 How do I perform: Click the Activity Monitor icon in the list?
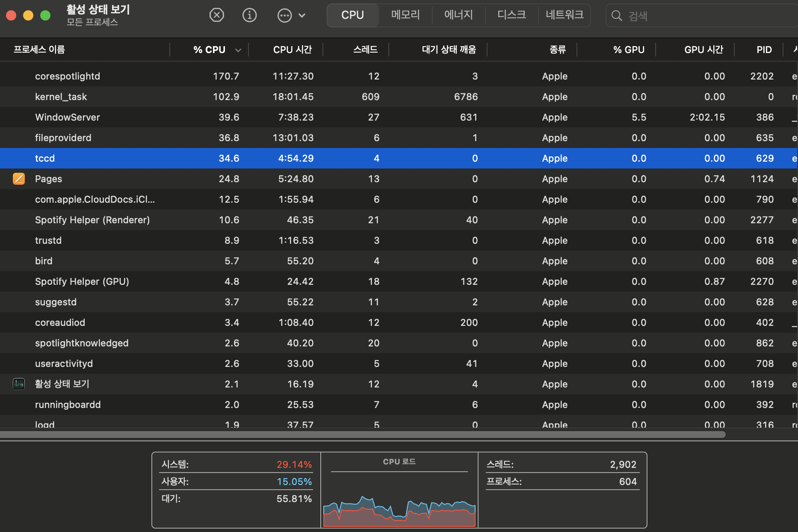pyautogui.click(x=19, y=384)
